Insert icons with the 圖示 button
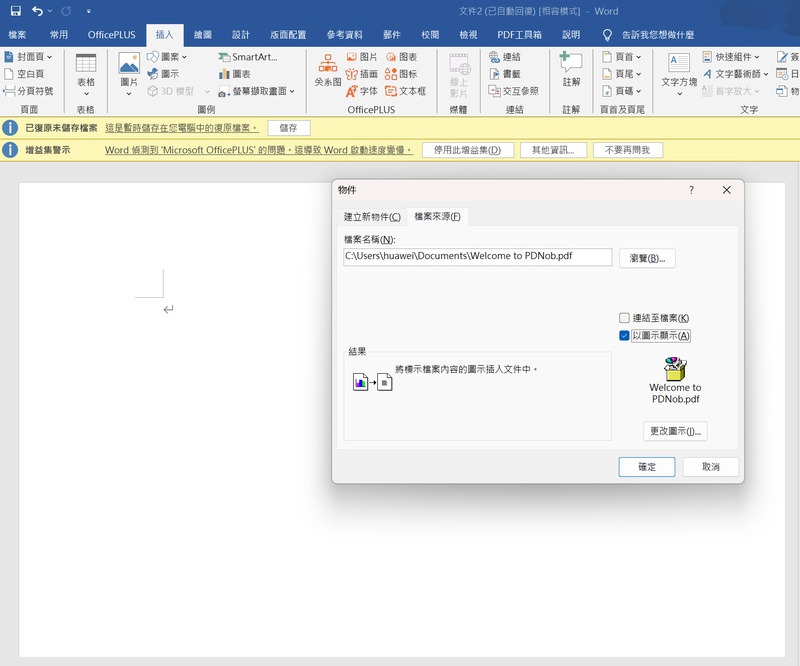 click(163, 74)
